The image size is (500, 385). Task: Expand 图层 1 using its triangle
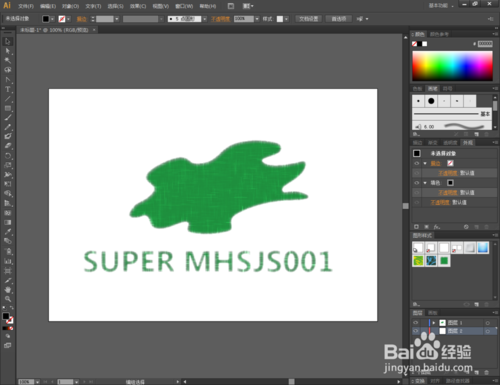[x=434, y=323]
